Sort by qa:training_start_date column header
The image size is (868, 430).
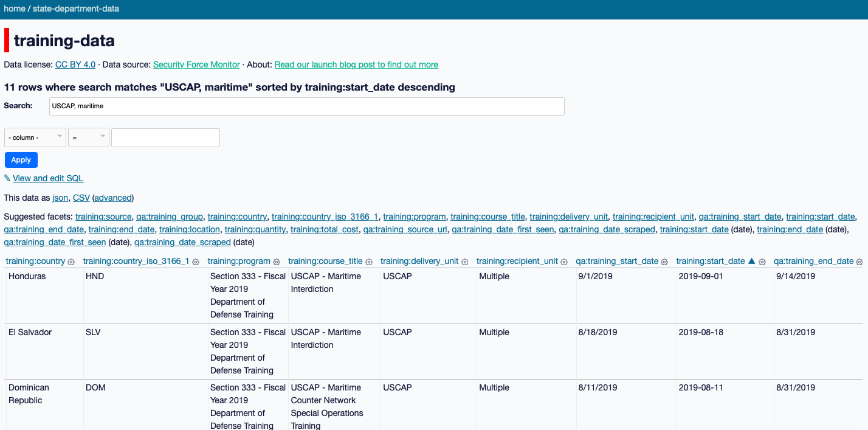pos(617,261)
